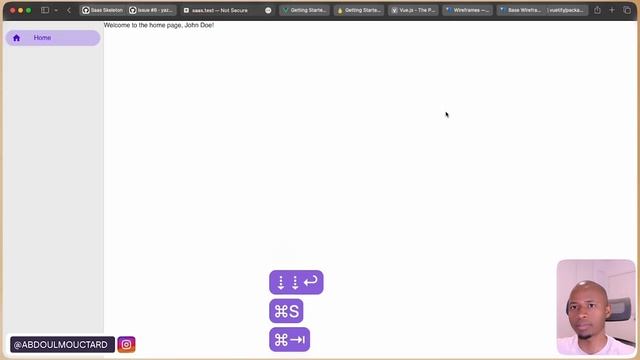Switch to the Saas Skeleton GitHub tab

pyautogui.click(x=103, y=10)
